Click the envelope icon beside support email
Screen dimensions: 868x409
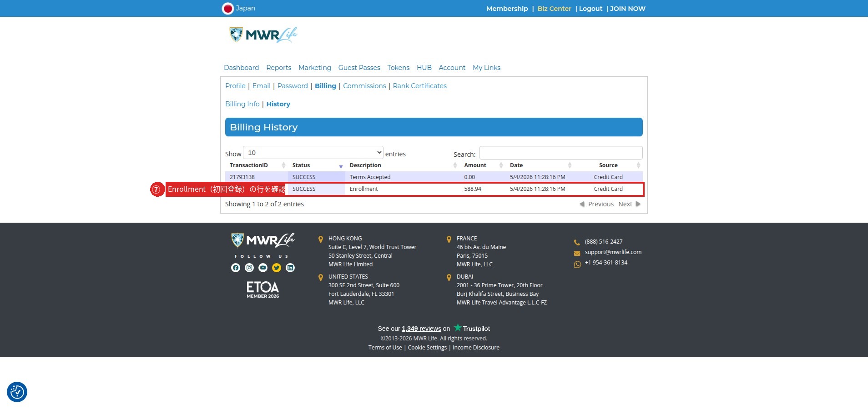tap(577, 253)
